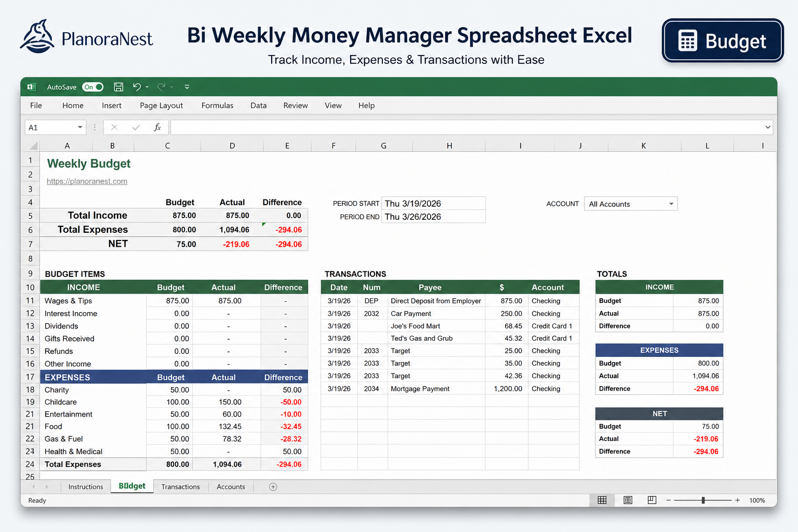Open the Review ribbon tab

click(296, 105)
